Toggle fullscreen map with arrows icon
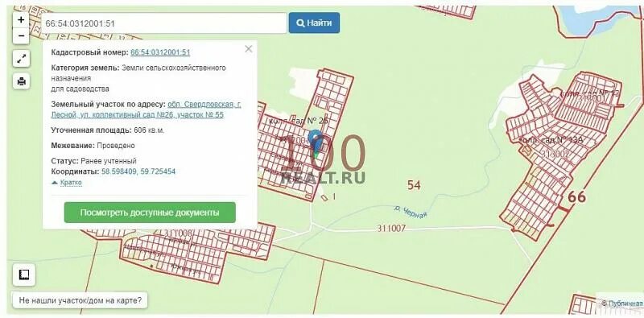Image resolution: width=644 pixels, height=318 pixels. pos(22,59)
